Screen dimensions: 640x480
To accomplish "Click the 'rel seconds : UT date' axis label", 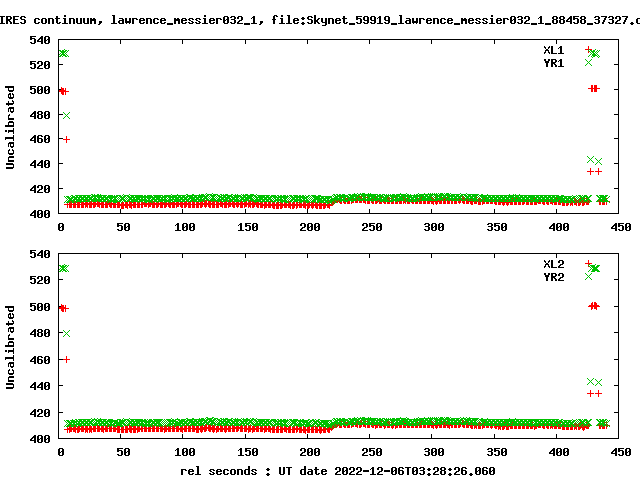I will pos(338,471).
